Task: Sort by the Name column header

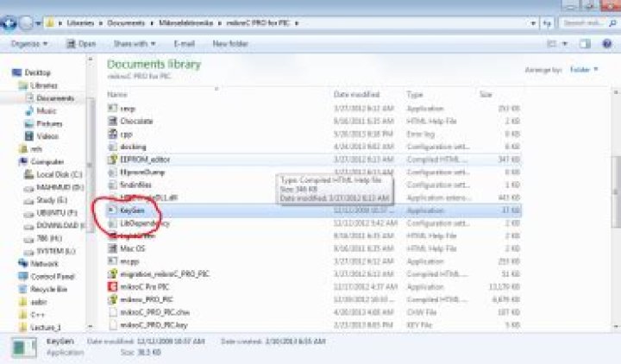Action: coord(117,95)
